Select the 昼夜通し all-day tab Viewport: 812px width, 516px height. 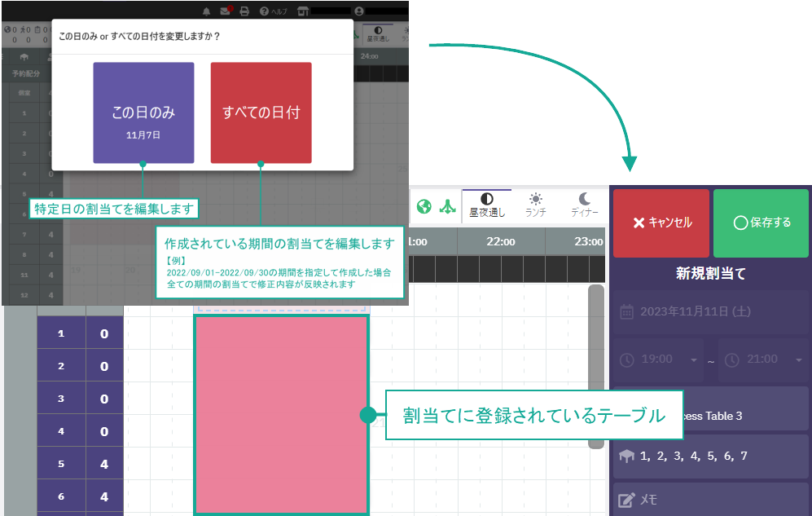click(x=487, y=205)
